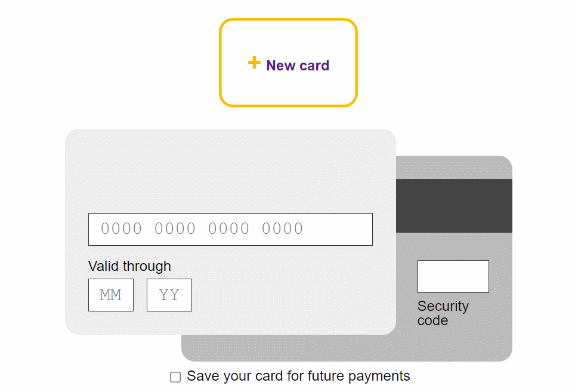The image size is (575, 392).
Task: Click the Security code input box
Action: click(x=453, y=276)
